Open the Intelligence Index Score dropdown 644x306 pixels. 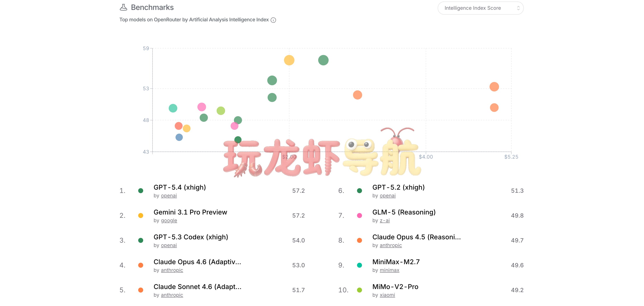coord(480,8)
